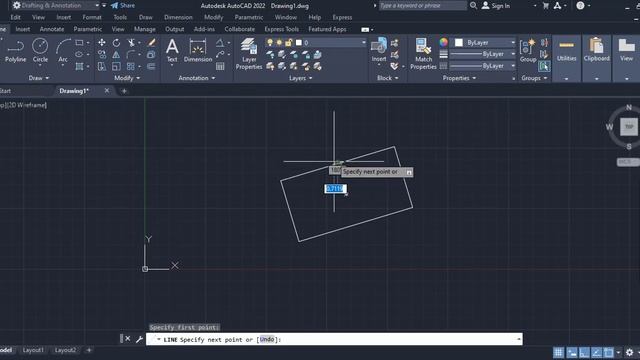Open Layer Properties manager
Image resolution: width=640 pixels, height=360 pixels.
[249, 53]
